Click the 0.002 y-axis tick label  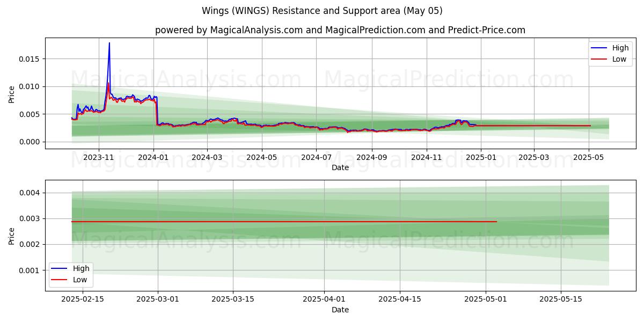(x=30, y=244)
